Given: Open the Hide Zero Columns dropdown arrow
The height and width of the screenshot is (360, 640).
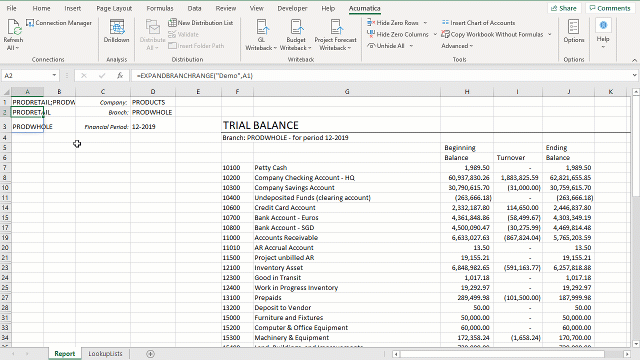Looking at the screenshot, I should (x=435, y=34).
